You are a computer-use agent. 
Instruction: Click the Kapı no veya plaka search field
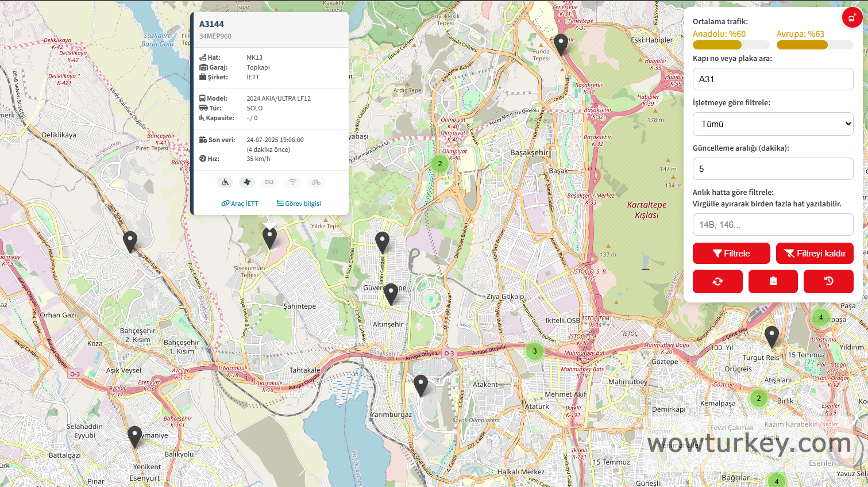pyautogui.click(x=773, y=79)
